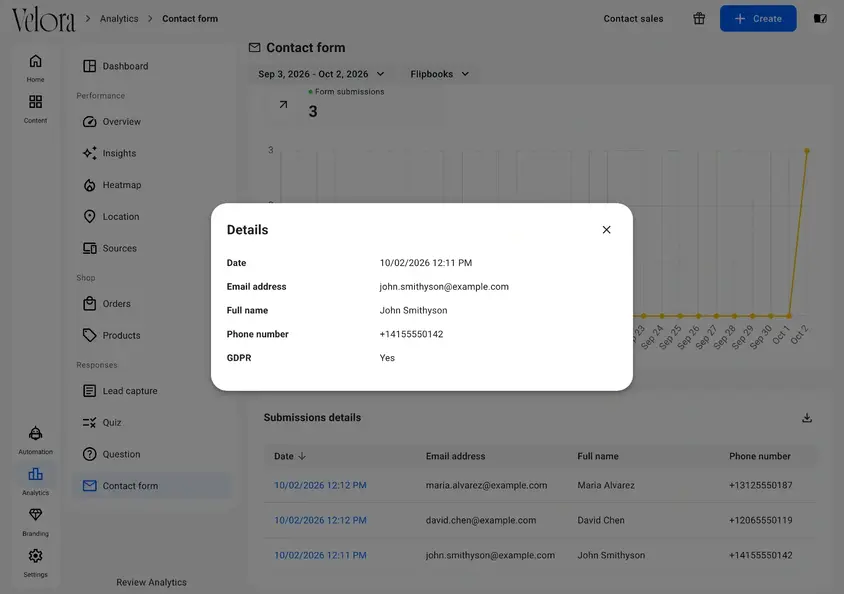Viewport: 844px width, 594px height.
Task: Open Settings gear icon
Action: 36,556
